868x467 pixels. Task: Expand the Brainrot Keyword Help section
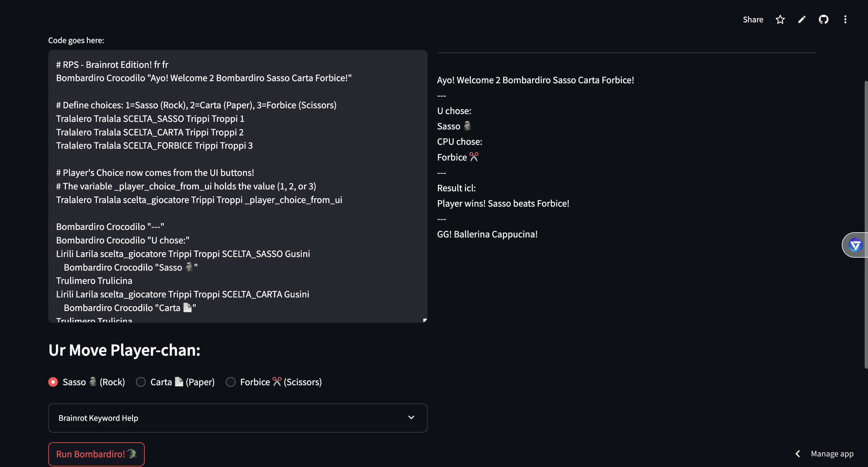tap(98, 418)
